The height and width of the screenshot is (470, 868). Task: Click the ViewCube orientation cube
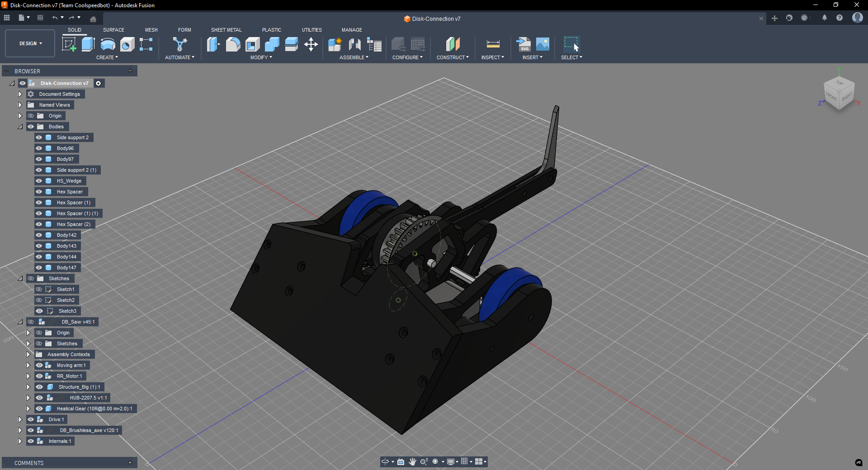[x=840, y=93]
